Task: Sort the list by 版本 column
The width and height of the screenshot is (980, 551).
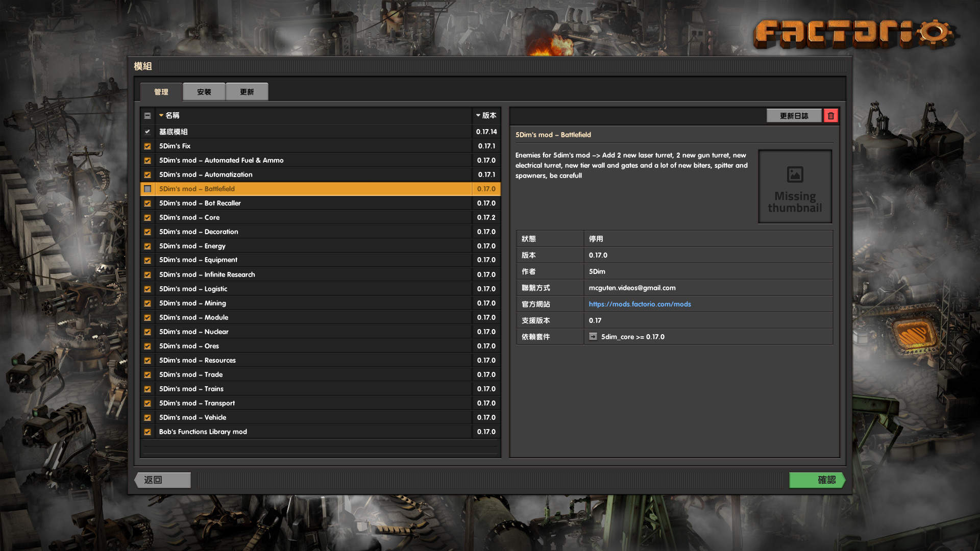Action: pyautogui.click(x=486, y=116)
